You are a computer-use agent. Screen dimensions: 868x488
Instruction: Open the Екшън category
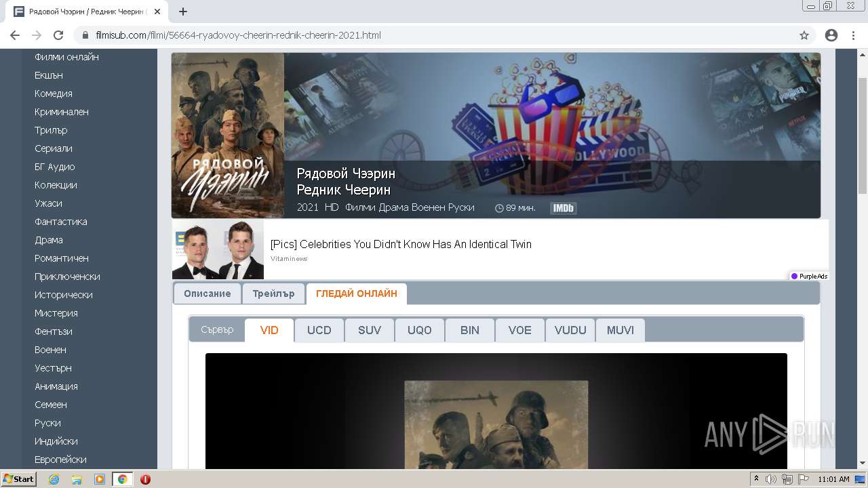[x=49, y=75]
